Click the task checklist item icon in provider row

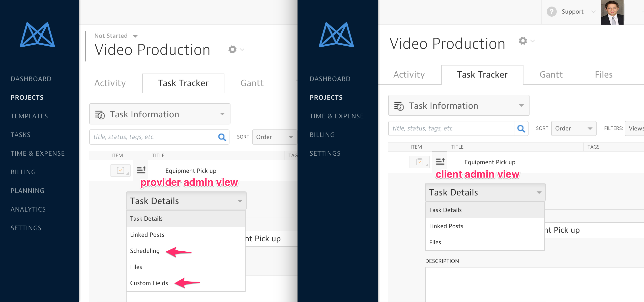pyautogui.click(x=120, y=171)
